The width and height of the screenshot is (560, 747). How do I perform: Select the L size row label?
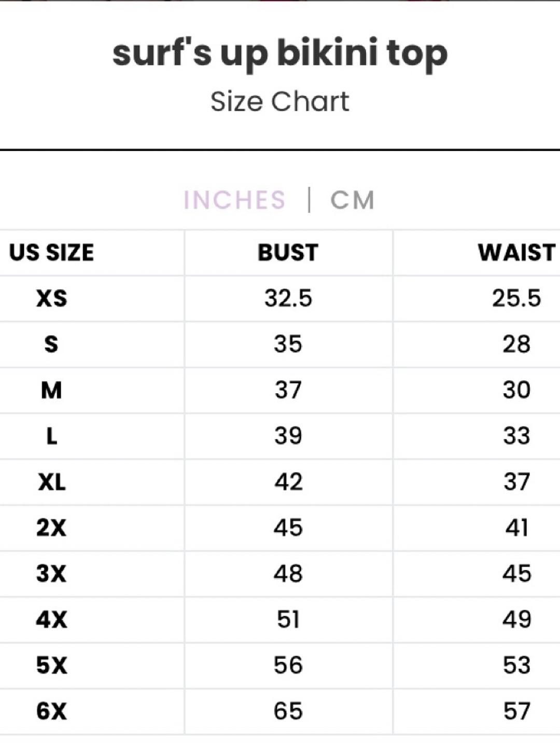coord(51,436)
